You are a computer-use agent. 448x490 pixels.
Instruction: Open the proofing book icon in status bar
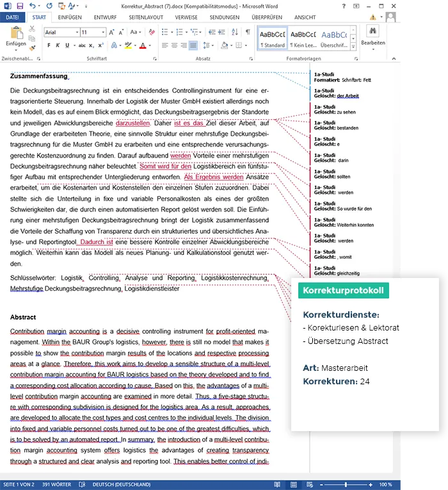click(82, 484)
